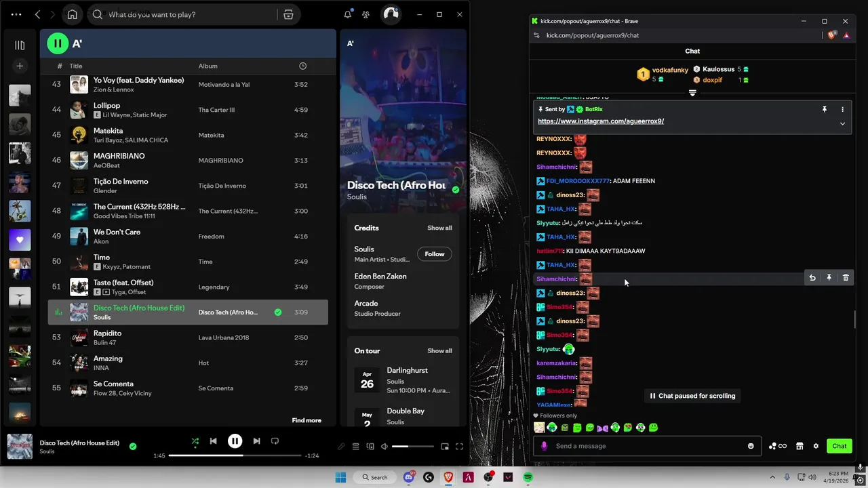Switch to Spotify in the taskbar

[x=528, y=477]
